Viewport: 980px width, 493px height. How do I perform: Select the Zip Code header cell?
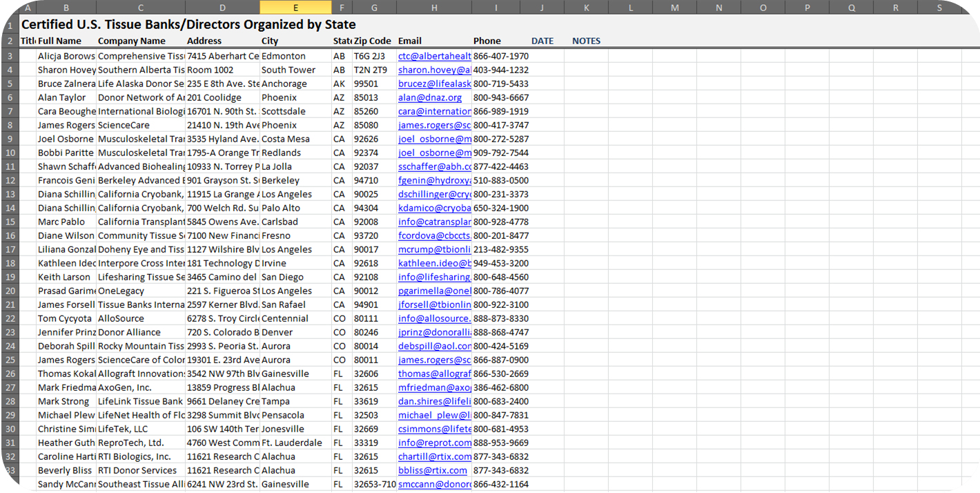point(373,41)
